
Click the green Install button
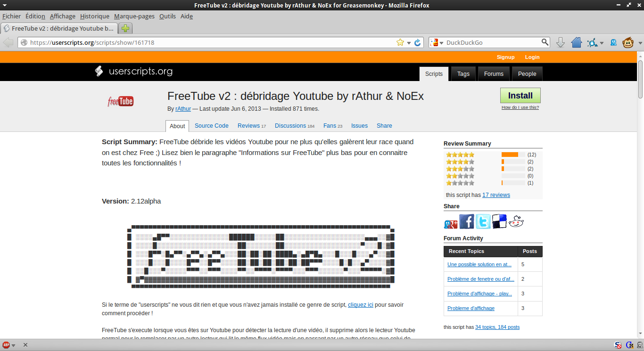pos(520,96)
